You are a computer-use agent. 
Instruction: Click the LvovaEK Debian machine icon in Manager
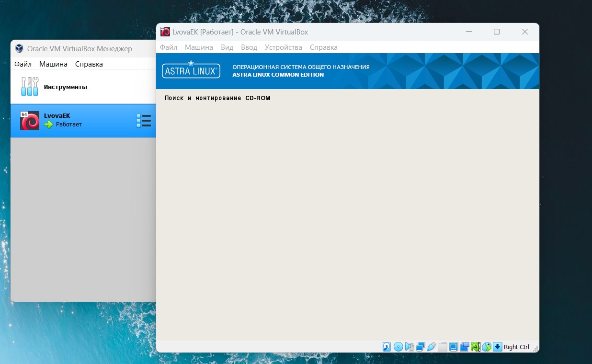[x=30, y=121]
